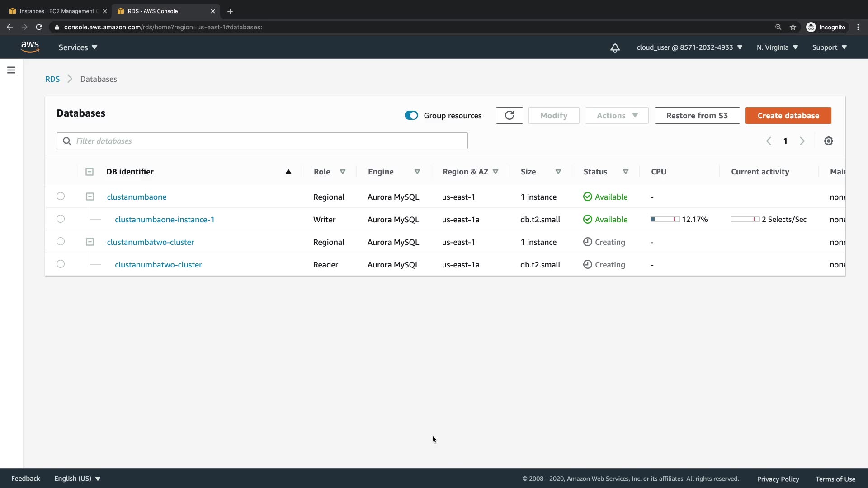The image size is (868, 488).
Task: Refresh the databases list
Action: click(x=509, y=116)
